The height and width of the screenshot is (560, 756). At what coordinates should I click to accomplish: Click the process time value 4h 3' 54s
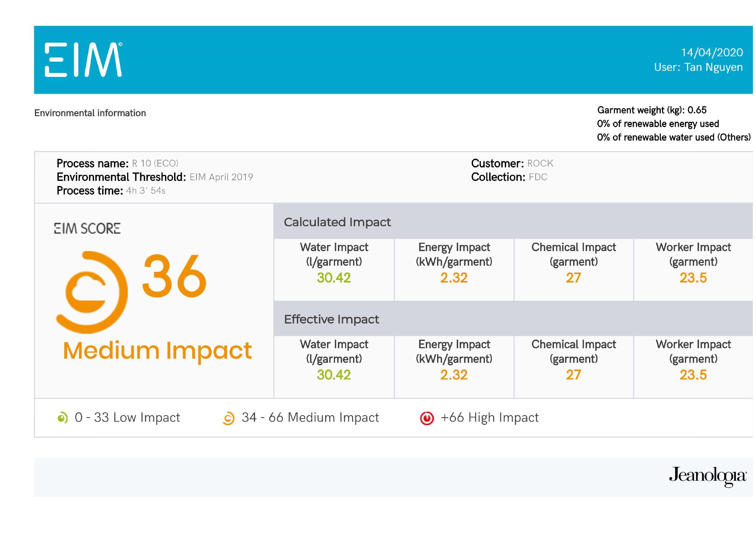click(146, 190)
